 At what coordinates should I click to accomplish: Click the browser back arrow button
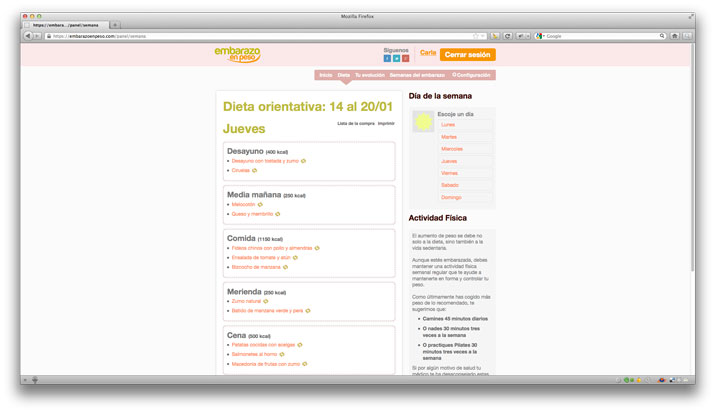(x=27, y=35)
